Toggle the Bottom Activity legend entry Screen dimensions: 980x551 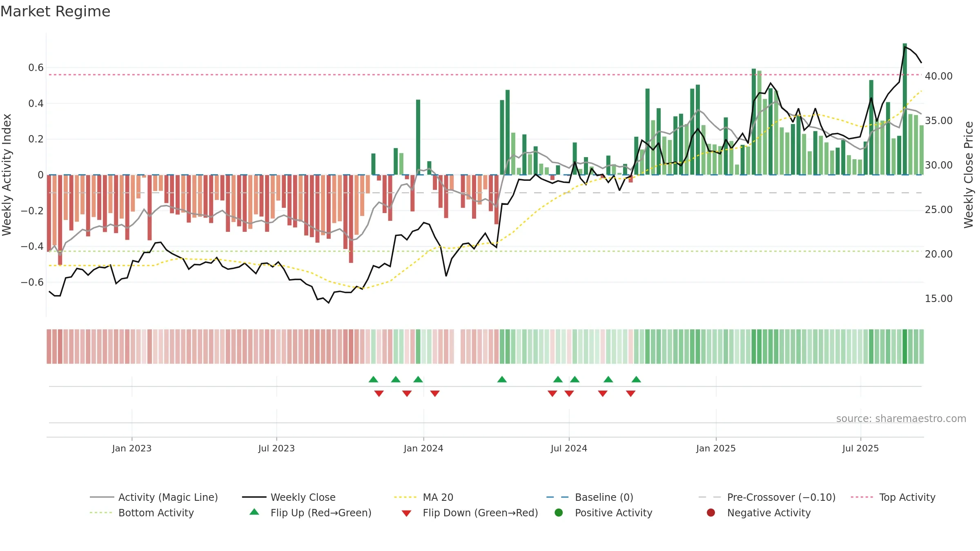pyautogui.click(x=142, y=513)
